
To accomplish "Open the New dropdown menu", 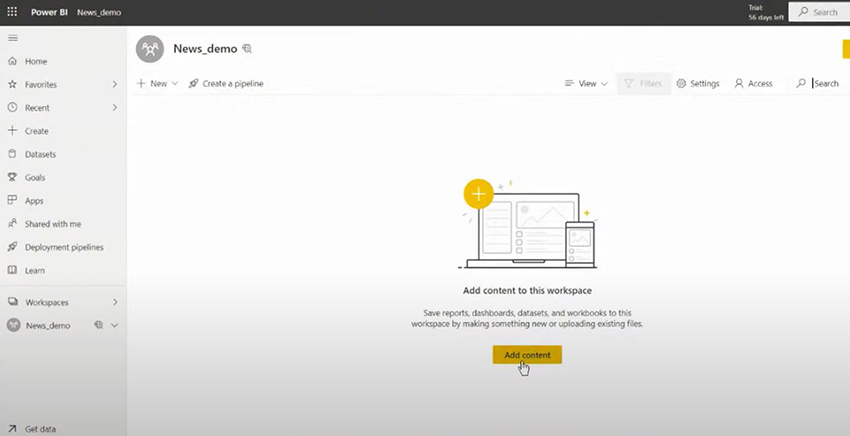I will [157, 84].
